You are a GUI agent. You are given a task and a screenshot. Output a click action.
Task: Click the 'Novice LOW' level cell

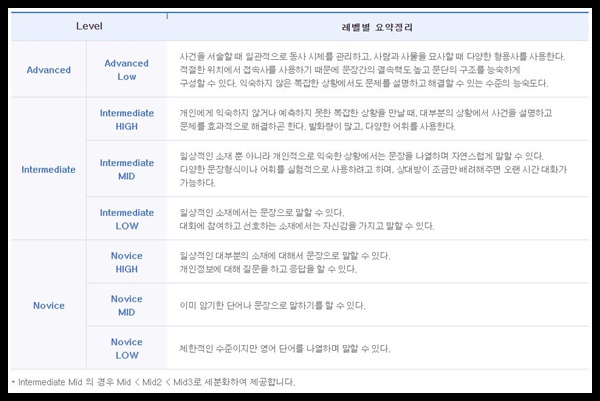pyautogui.click(x=127, y=348)
